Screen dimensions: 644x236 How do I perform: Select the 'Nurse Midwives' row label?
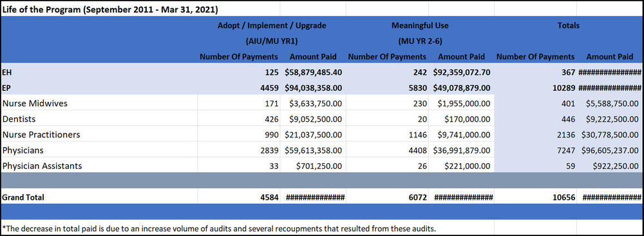[35, 104]
